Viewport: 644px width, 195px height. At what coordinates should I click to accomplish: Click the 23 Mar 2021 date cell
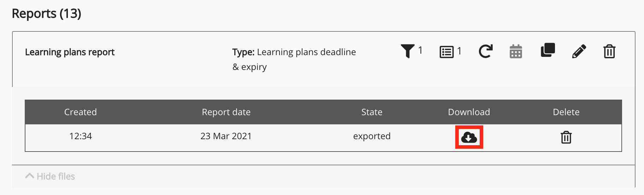pyautogui.click(x=226, y=136)
